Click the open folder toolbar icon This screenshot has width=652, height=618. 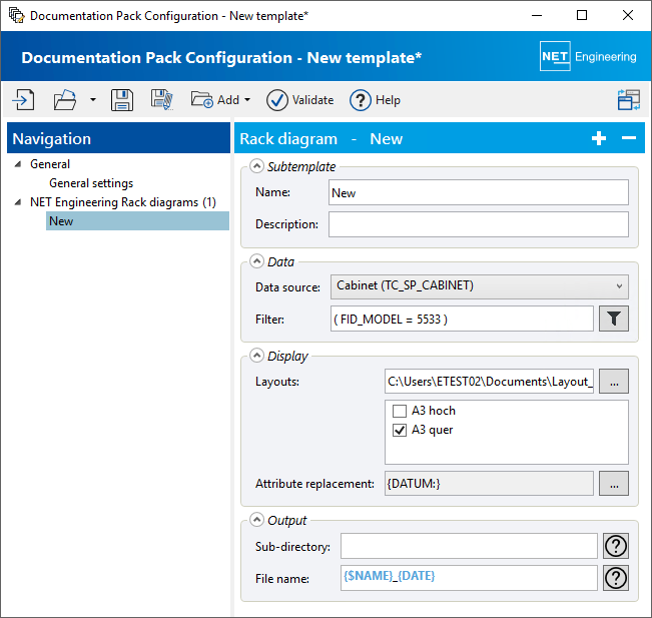[65, 100]
